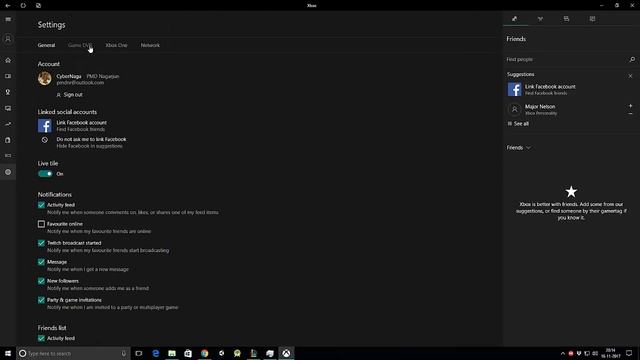
Task: Click the Facebook logo in Suggestions
Action: point(514,89)
